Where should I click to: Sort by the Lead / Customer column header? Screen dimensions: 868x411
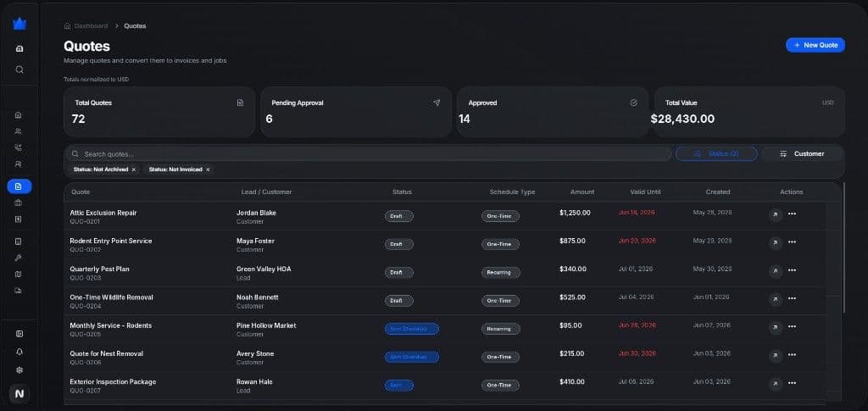click(x=266, y=192)
